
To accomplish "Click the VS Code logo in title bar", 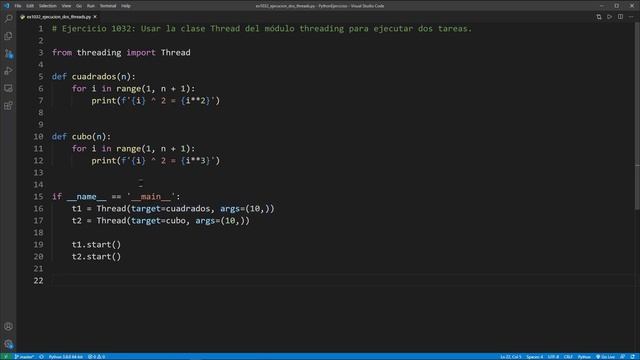I will coord(6,6).
